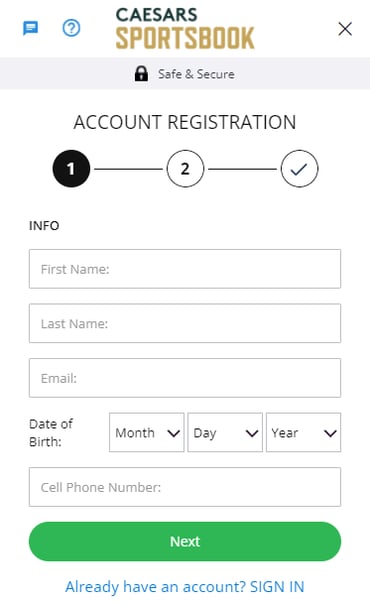Expand the Day dropdown
This screenshot has width=370, height=604.
tap(225, 432)
